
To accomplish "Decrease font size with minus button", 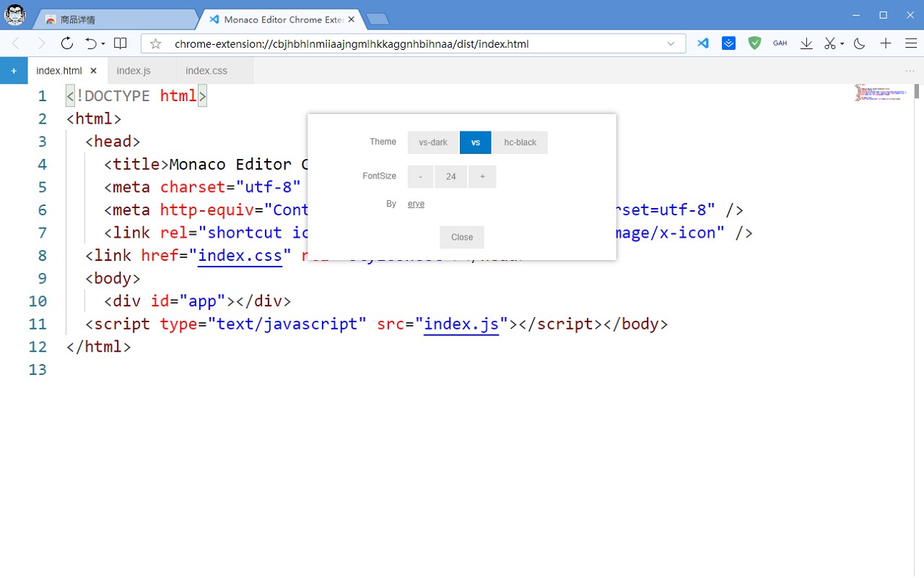I will [x=420, y=177].
